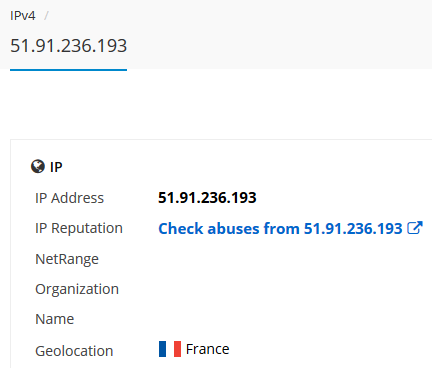Click the bold IP address value 51.91.236.193
The width and height of the screenshot is (432, 368).
(207, 198)
